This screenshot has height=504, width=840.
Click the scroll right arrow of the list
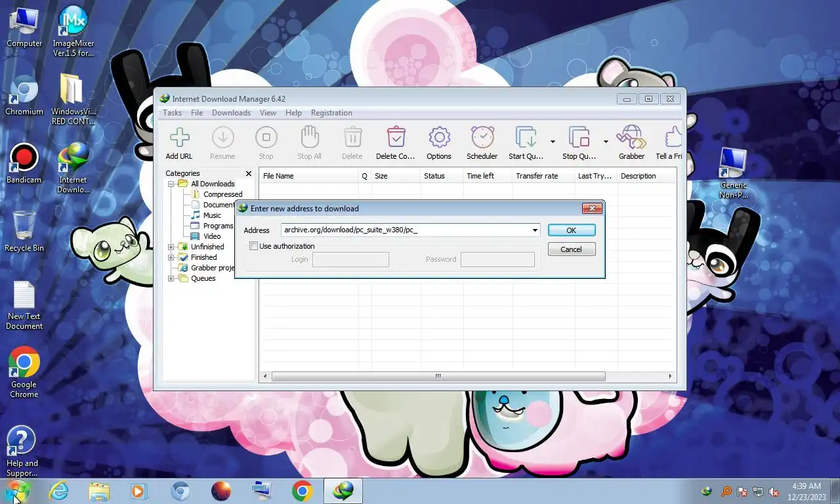[671, 377]
